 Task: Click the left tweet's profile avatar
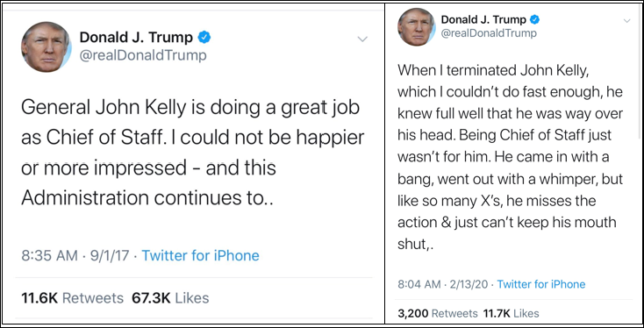tap(47, 46)
